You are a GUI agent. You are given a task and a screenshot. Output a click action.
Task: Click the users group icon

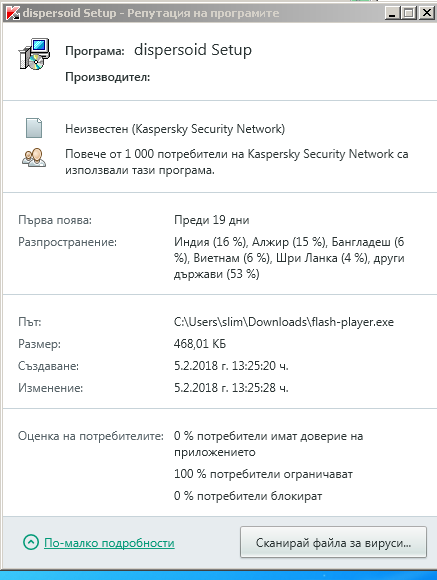point(34,158)
